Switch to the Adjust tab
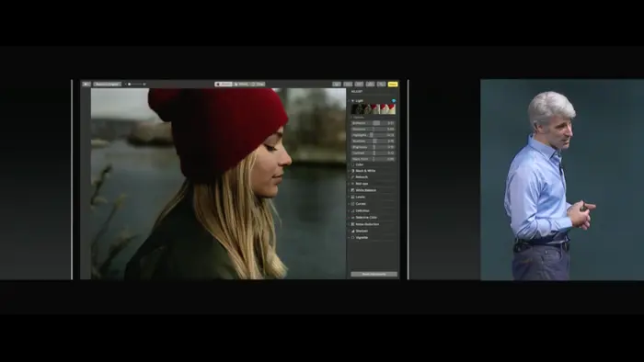 224,84
